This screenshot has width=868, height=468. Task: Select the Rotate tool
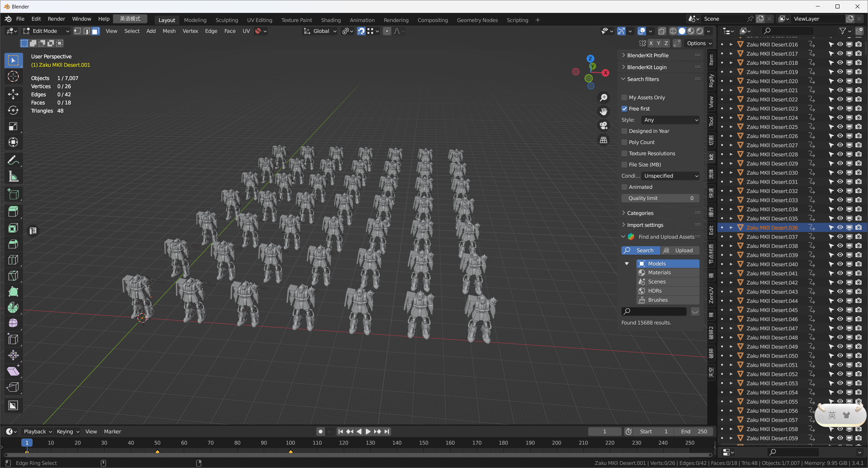(13, 110)
